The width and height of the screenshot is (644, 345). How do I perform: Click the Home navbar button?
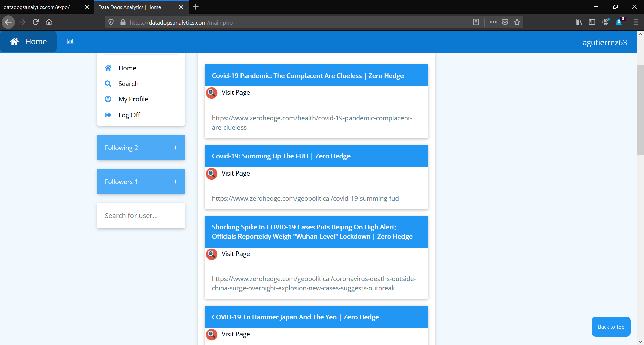[29, 42]
